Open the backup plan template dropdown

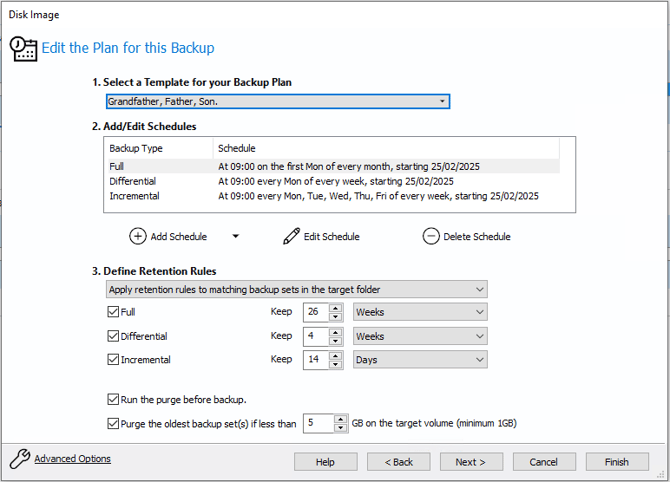[278, 101]
